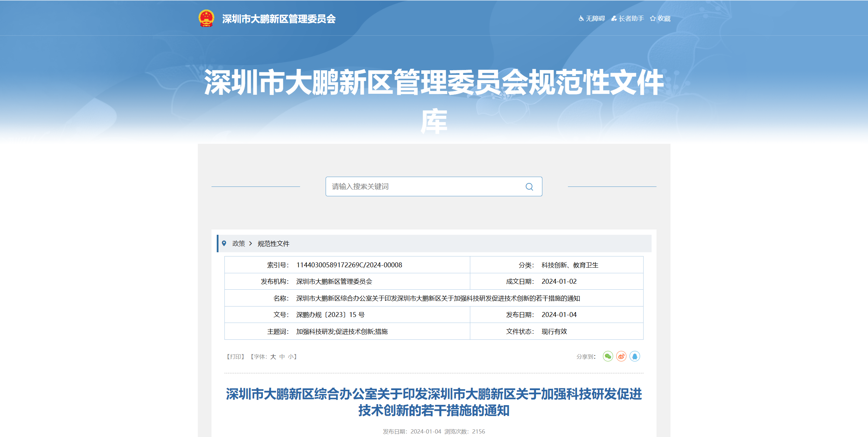Share article to WeChat

608,357
